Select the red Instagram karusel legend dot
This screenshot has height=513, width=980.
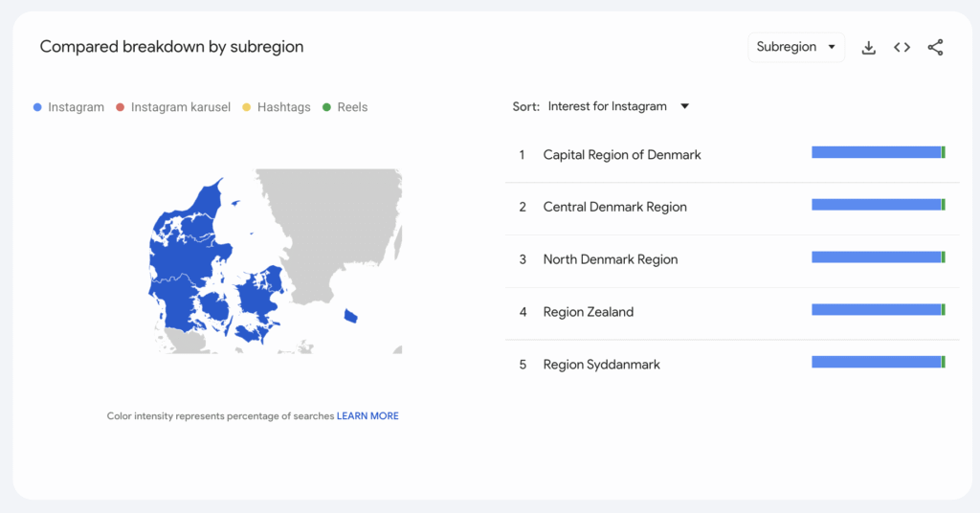pyautogui.click(x=120, y=107)
